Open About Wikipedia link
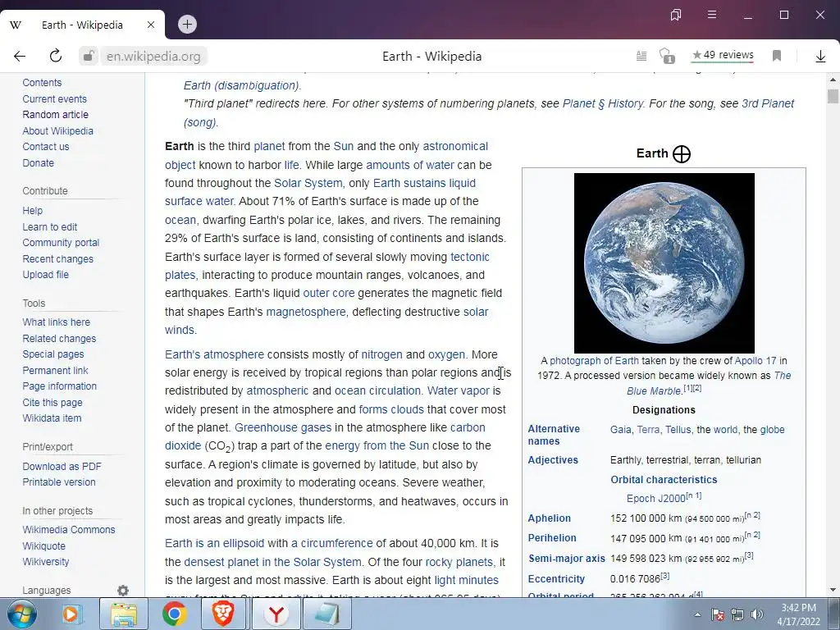 point(58,130)
